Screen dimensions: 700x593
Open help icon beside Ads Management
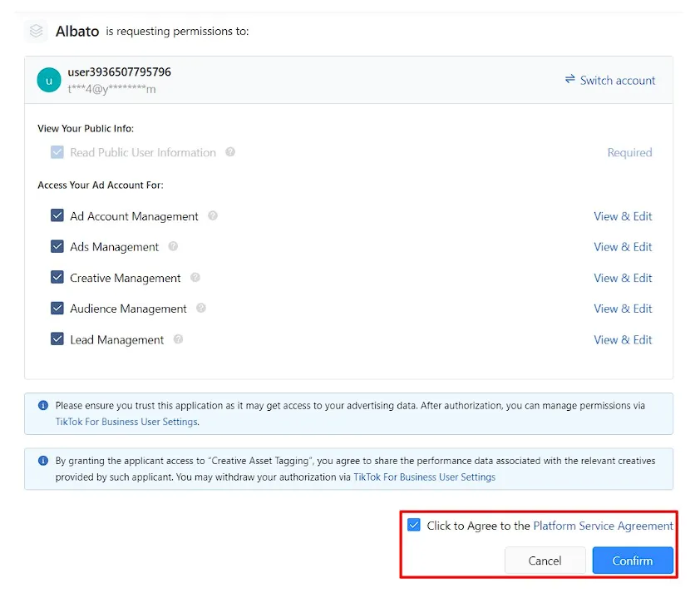pyautogui.click(x=173, y=246)
